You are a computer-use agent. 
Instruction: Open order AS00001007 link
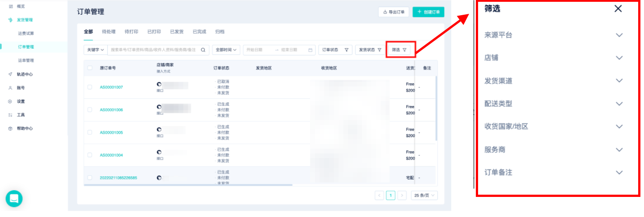111,87
